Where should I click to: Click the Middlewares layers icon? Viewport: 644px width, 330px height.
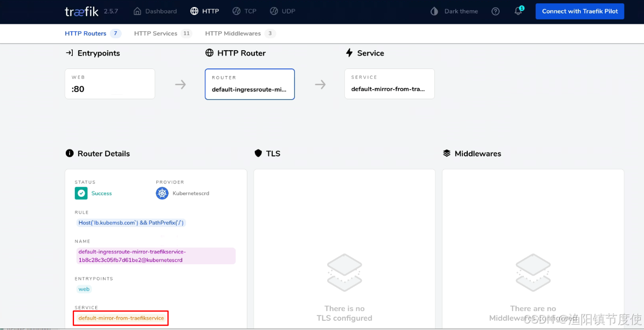[447, 153]
